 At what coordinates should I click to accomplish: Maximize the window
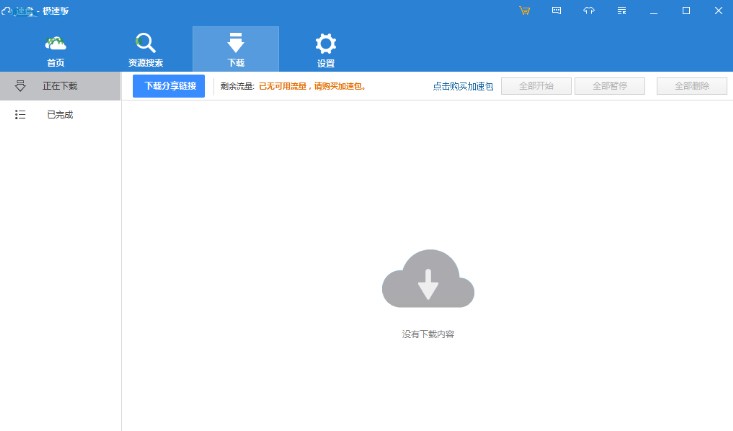click(686, 10)
